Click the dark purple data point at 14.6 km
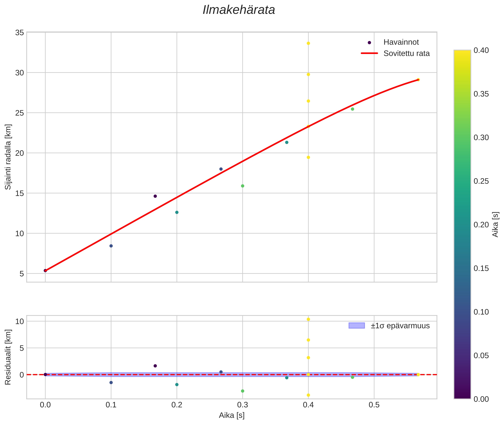The image size is (504, 424). point(155,196)
